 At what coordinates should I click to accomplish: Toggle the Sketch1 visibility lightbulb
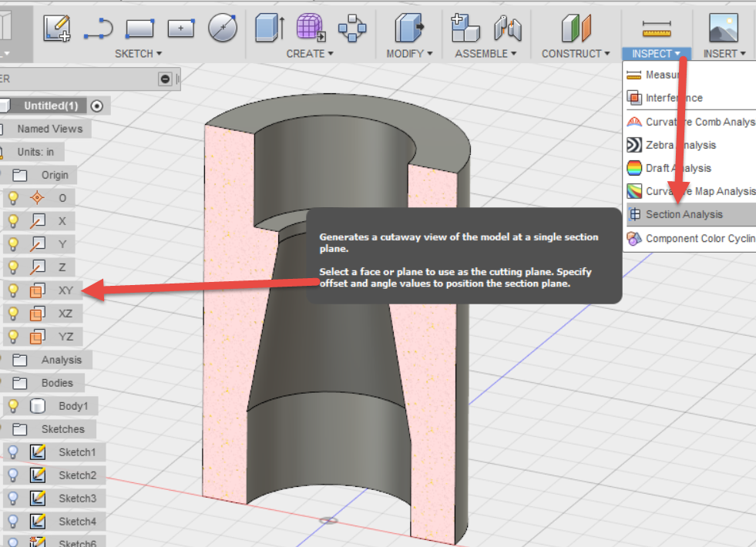tap(13, 452)
